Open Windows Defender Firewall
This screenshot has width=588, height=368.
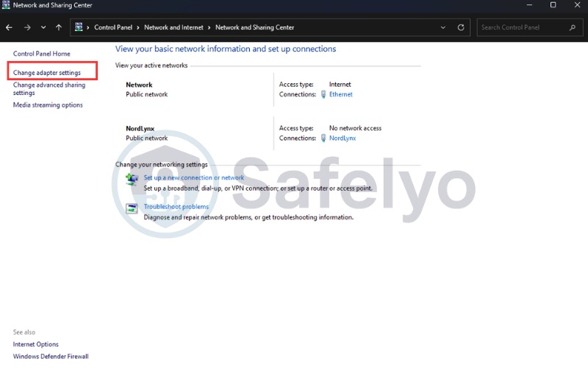pyautogui.click(x=51, y=356)
